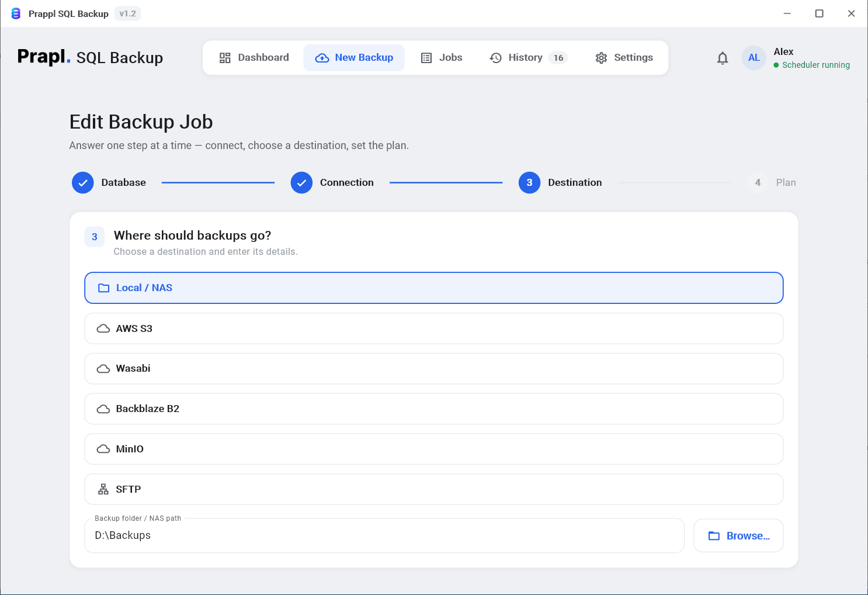Jump to the Plan step
The width and height of the screenshot is (868, 595).
(772, 183)
